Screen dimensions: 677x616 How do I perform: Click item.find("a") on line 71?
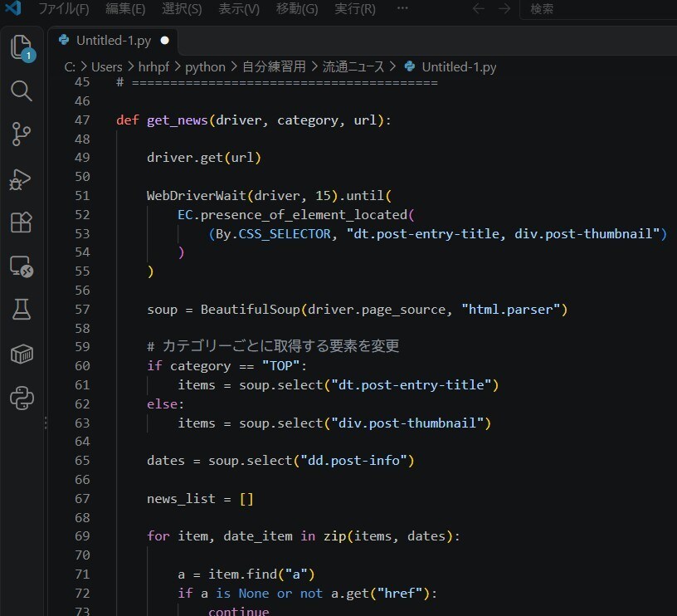(261, 574)
